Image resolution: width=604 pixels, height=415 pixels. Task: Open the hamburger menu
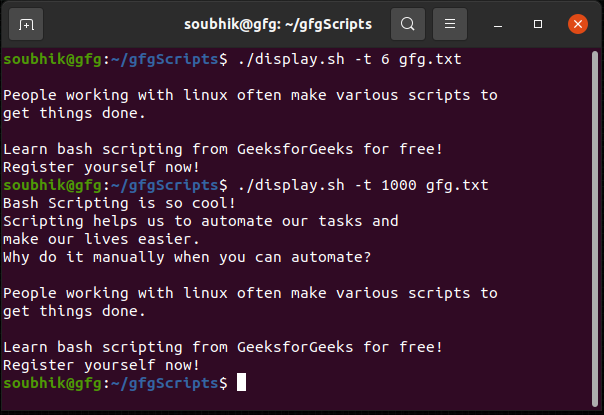pyautogui.click(x=451, y=23)
